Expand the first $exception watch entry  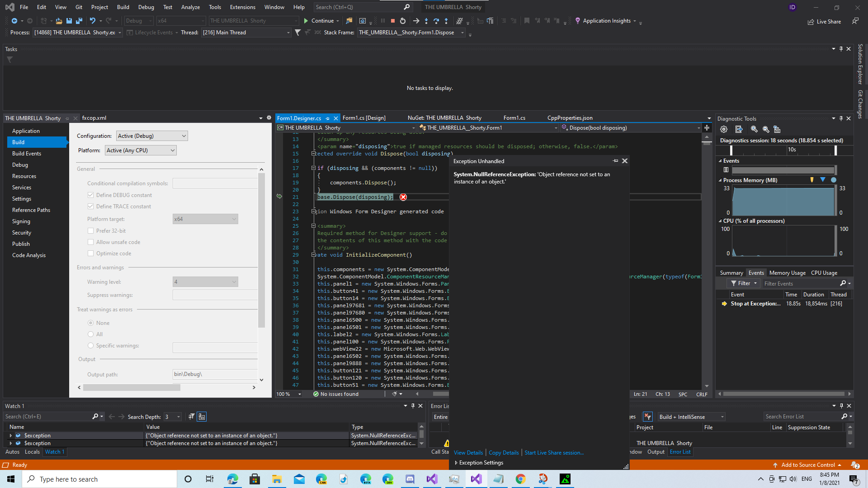point(10,436)
